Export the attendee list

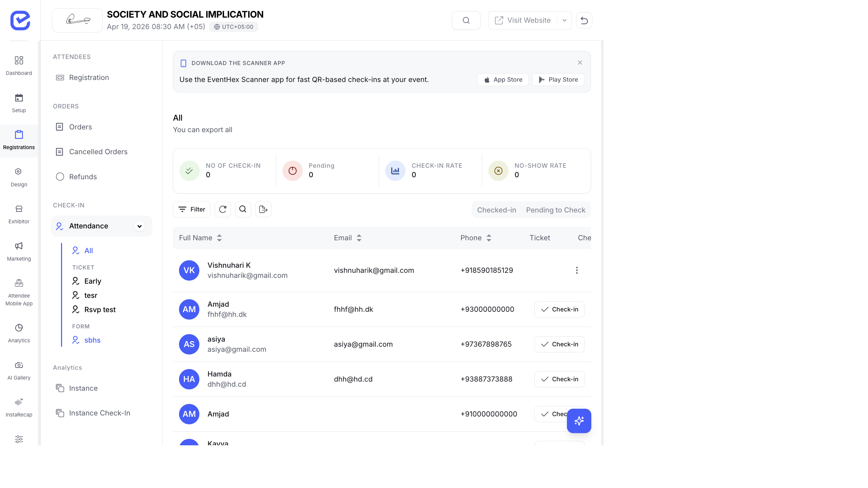(x=263, y=209)
